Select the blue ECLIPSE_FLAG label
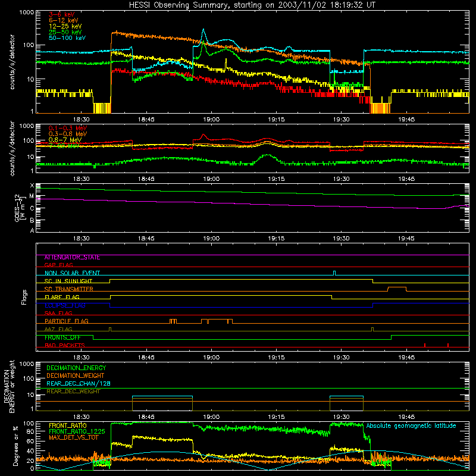This screenshot has width=476, height=476. click(x=65, y=305)
